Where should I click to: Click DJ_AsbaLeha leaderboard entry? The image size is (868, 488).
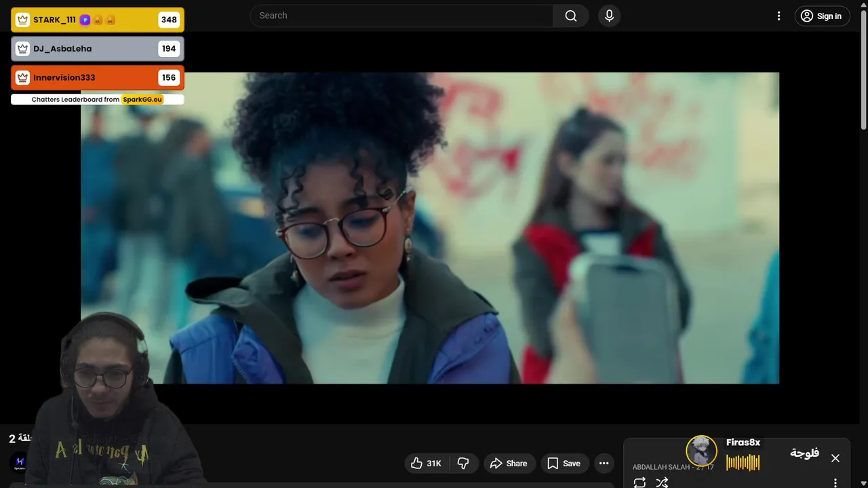click(x=98, y=49)
